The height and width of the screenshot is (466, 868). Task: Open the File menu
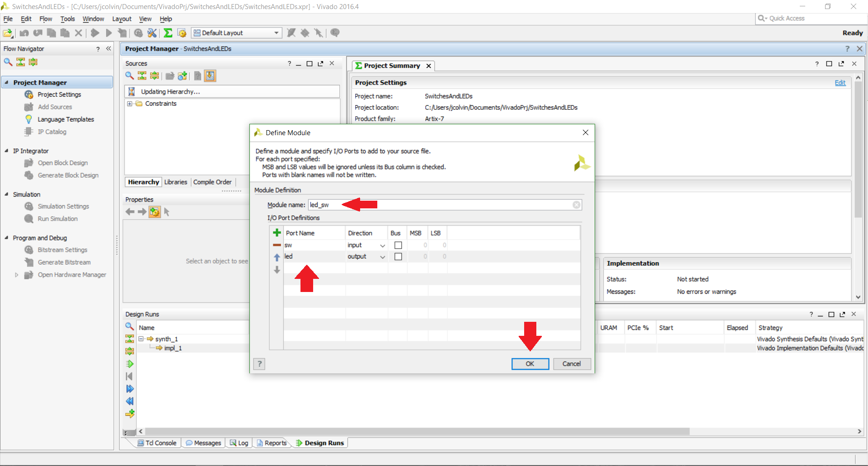(8, 19)
